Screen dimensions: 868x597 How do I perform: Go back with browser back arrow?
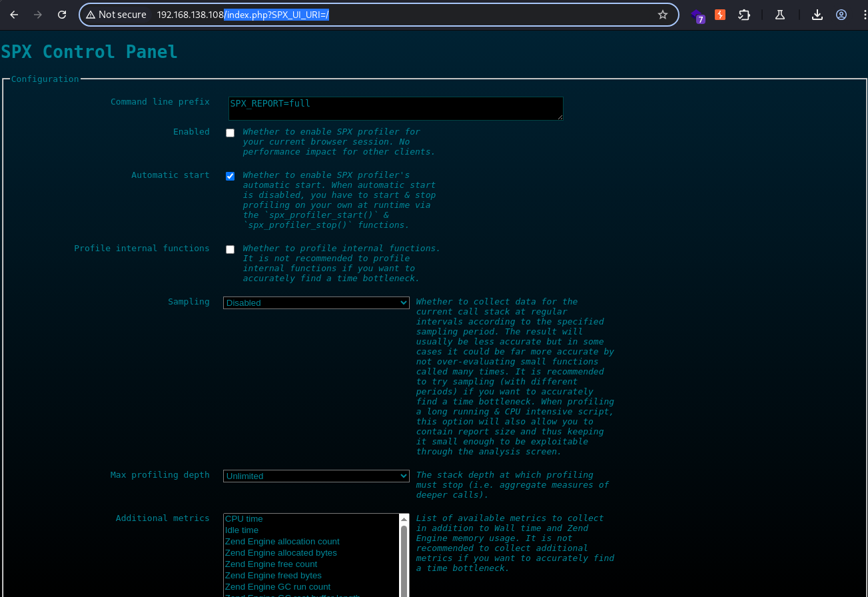click(14, 15)
